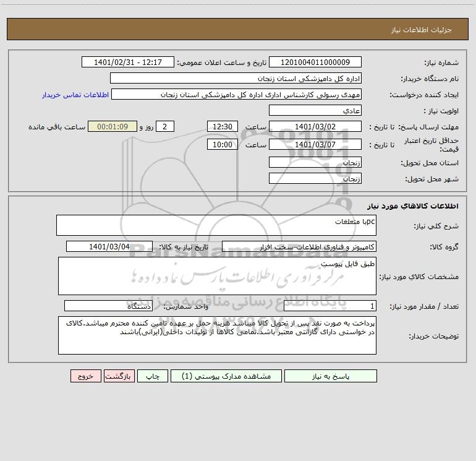The image size is (476, 461).
Task: Click the remaining days field showing 2
Action: point(165,126)
